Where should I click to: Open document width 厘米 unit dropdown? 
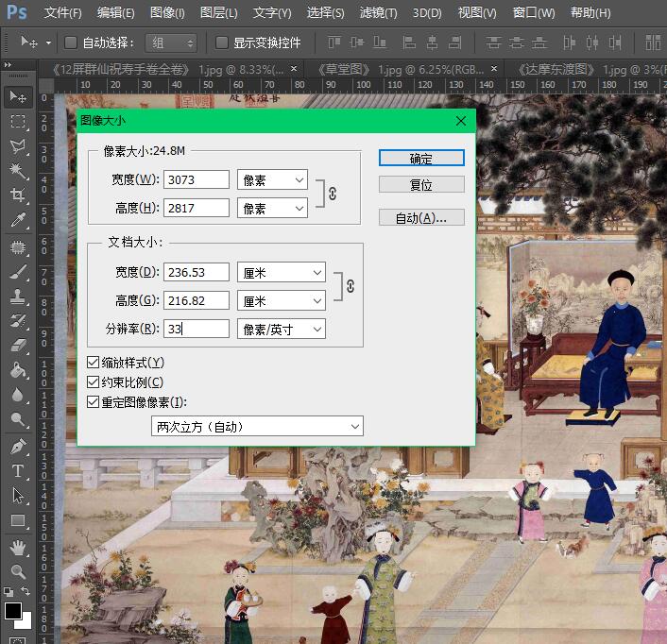pyautogui.click(x=282, y=273)
